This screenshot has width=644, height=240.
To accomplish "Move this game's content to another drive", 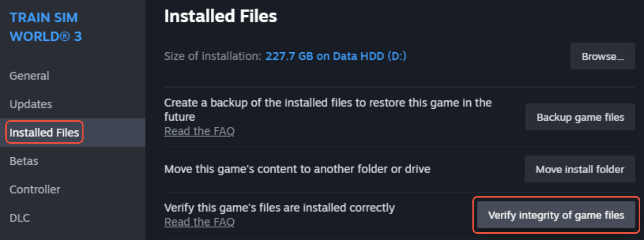I will click(x=579, y=169).
